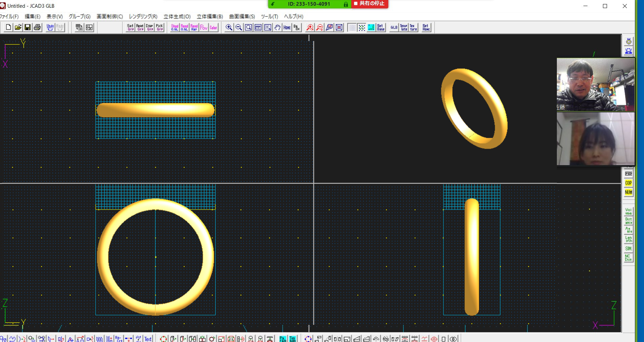This screenshot has height=342, width=644.
Task: Select Rend Ray ray-tracing render button
Action: tap(194, 28)
